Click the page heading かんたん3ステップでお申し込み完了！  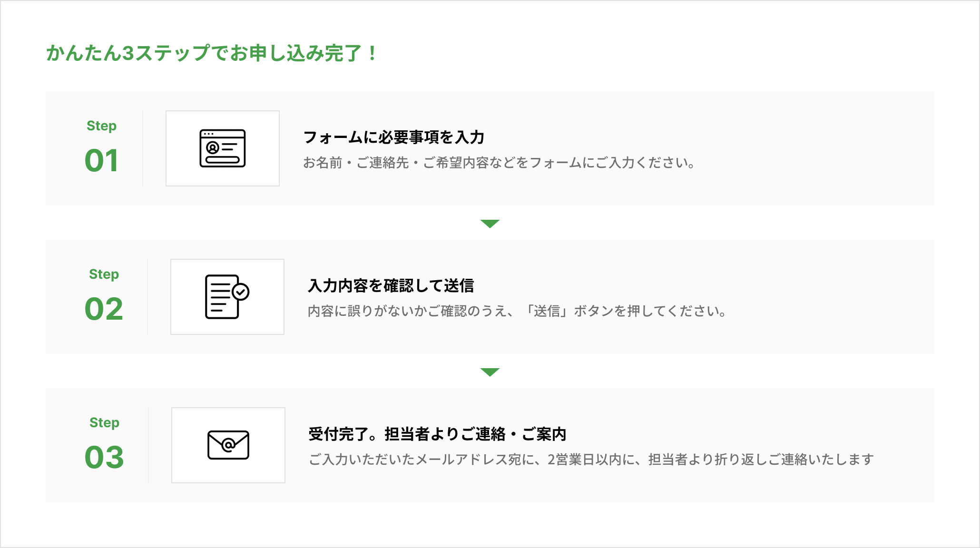click(x=212, y=53)
